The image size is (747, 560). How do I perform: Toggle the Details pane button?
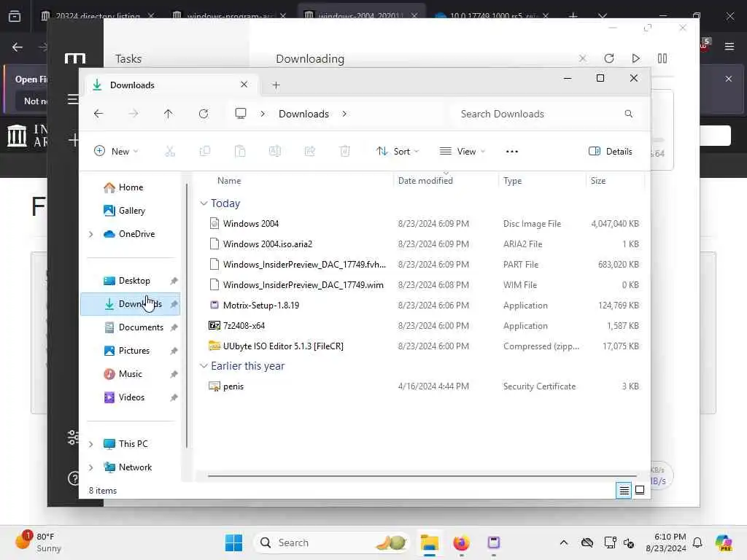point(611,152)
